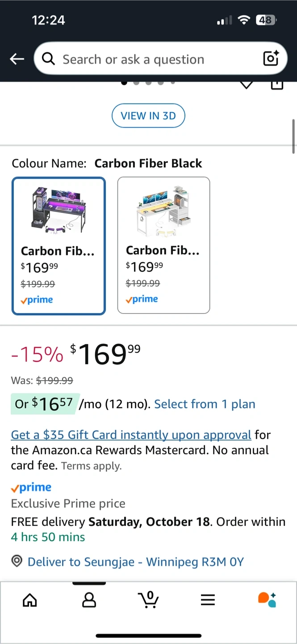Open the hamburger menu in bottom bar
Image resolution: width=297 pixels, height=644 pixels.
[x=208, y=600]
